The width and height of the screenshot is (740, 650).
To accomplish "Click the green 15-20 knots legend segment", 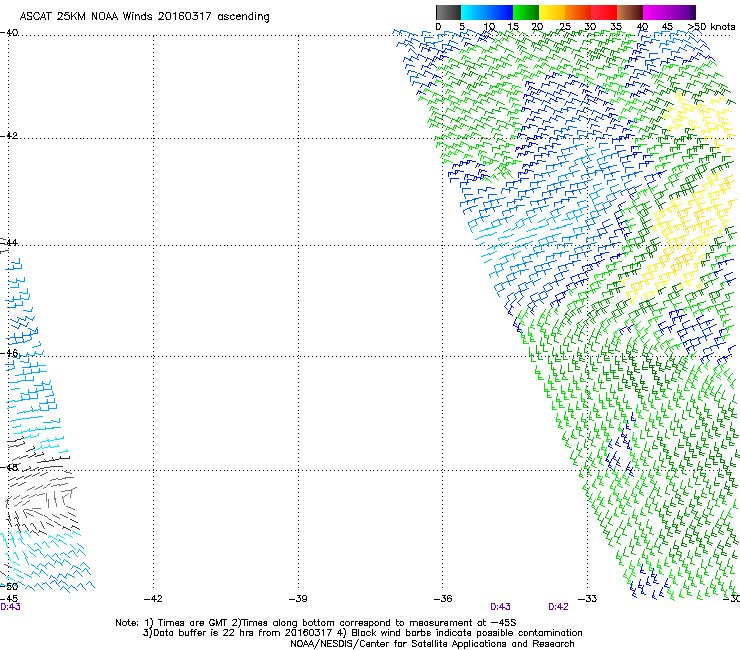I will pos(526,12).
